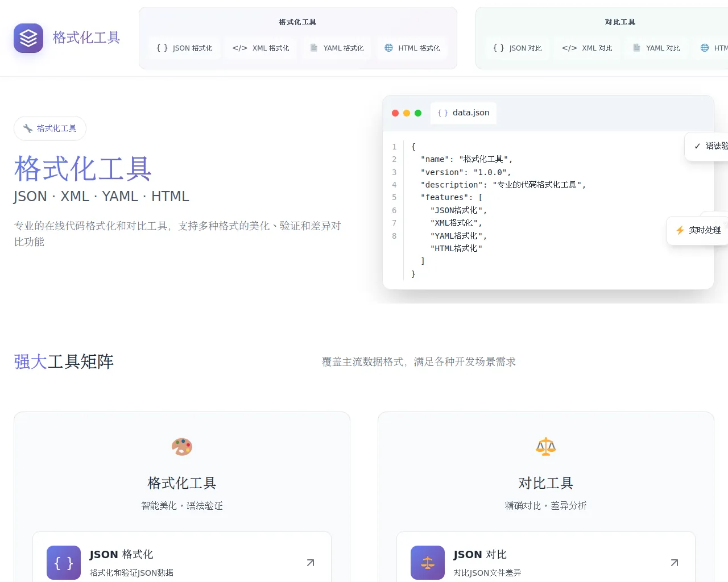Click the curly braces icon beside JSON 对比

pyautogui.click(x=499, y=48)
